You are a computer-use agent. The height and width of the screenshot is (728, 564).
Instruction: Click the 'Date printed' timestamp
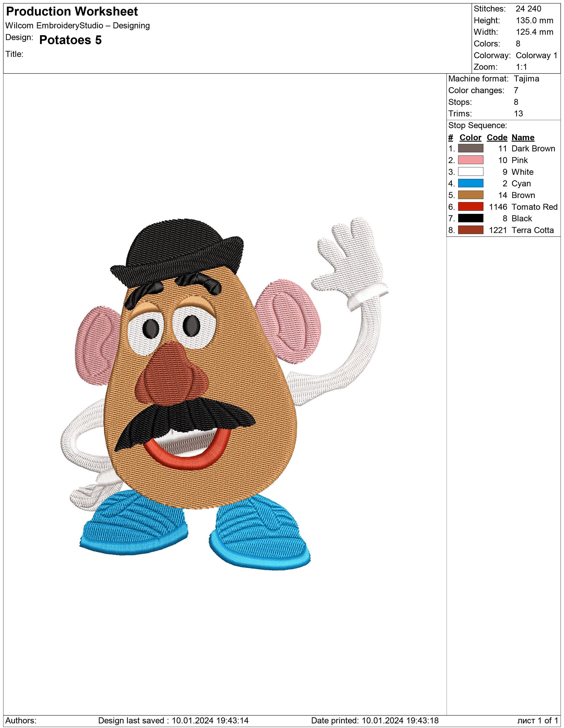(x=375, y=720)
